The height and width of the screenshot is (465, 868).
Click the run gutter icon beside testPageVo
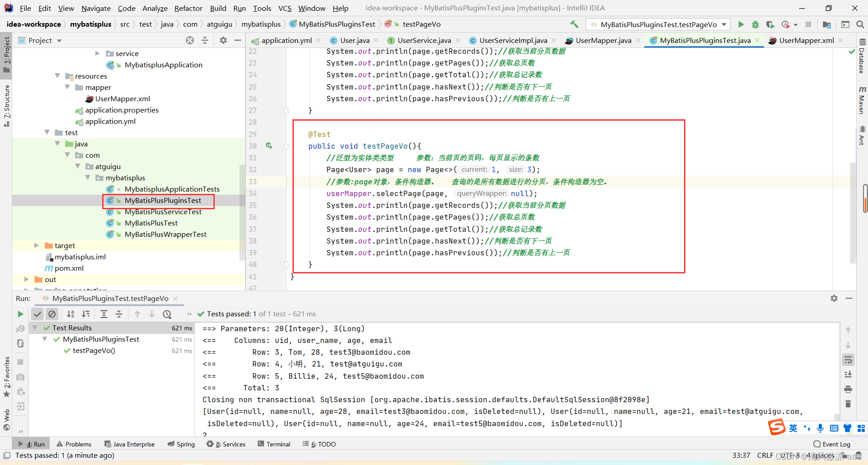pos(269,146)
